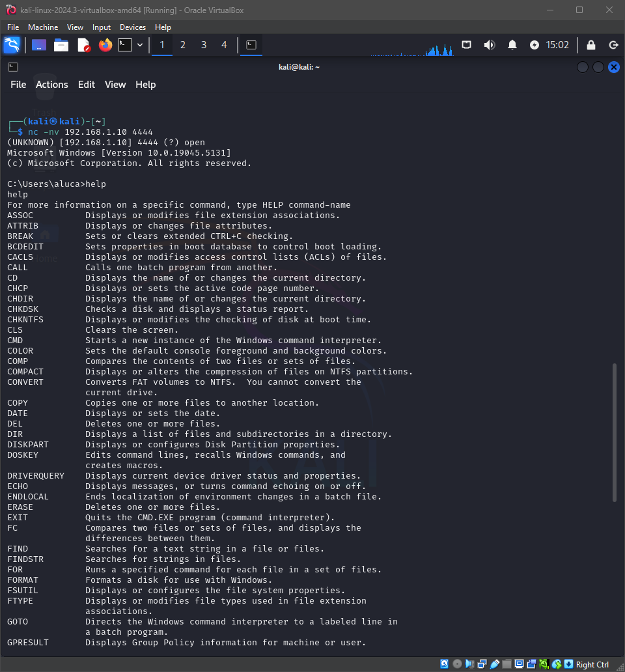The height and width of the screenshot is (672, 625).
Task: Click VirtualBox keyboard capture arrow icon
Action: pos(568,664)
